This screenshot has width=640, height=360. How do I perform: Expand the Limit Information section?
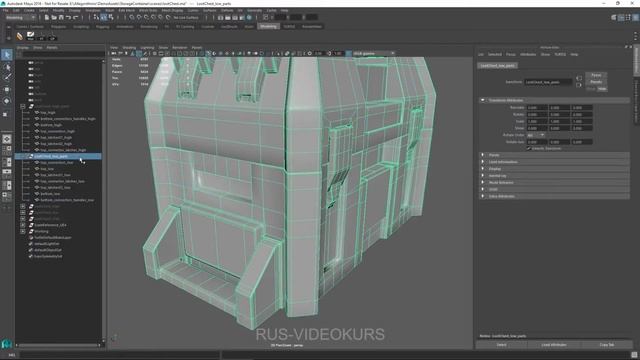click(483, 162)
